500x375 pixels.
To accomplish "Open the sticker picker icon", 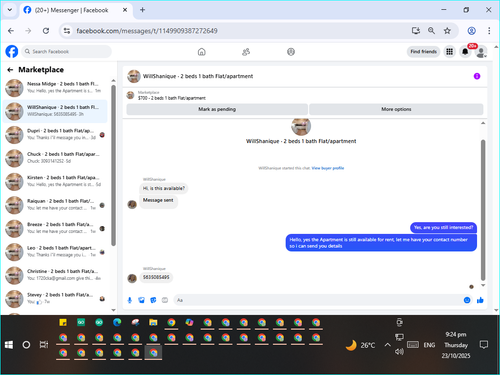I will tap(153, 300).
